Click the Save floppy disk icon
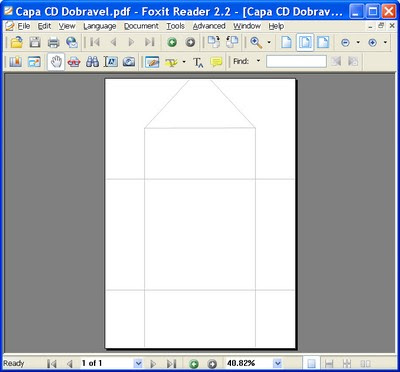Screen dimensions: 400x372 [35, 42]
